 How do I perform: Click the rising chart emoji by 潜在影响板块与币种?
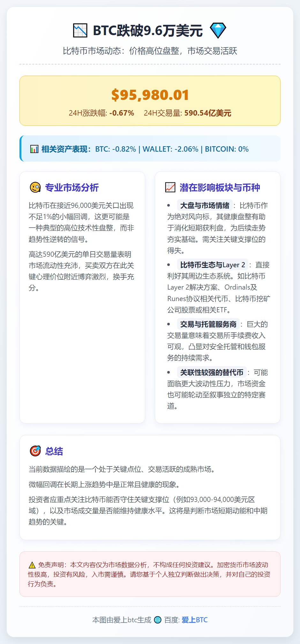click(170, 187)
